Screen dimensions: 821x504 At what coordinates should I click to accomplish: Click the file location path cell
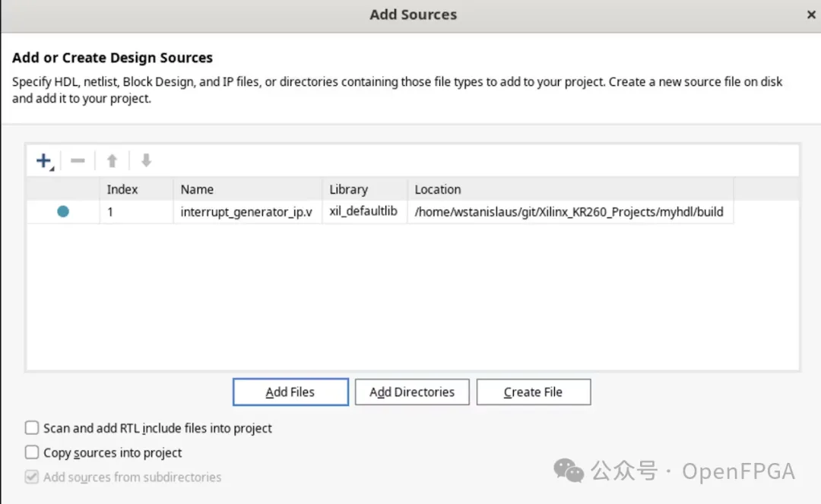coord(569,212)
